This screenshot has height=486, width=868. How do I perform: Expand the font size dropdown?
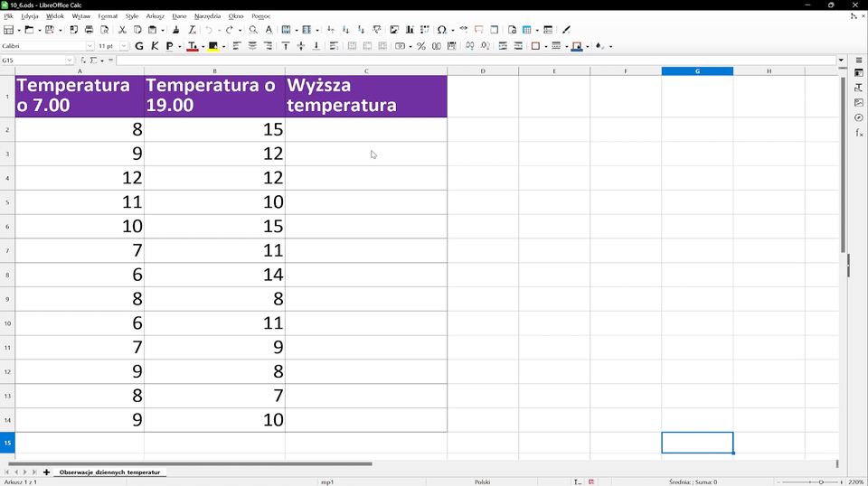click(124, 46)
